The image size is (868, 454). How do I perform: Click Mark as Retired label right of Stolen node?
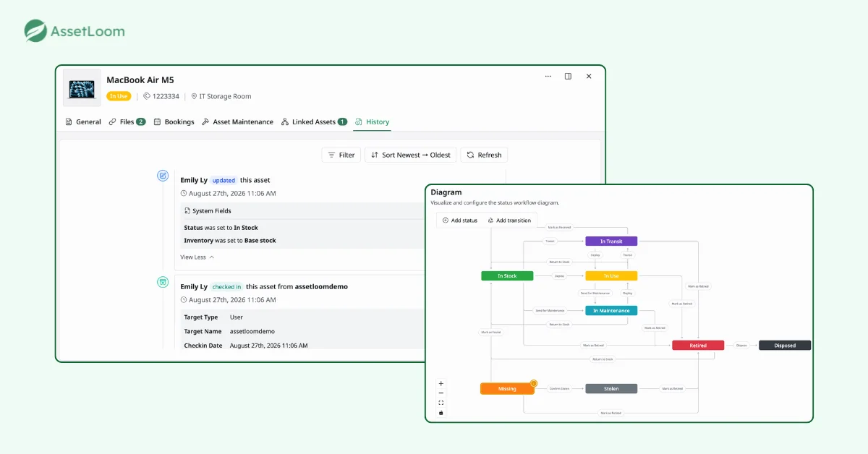tap(672, 389)
